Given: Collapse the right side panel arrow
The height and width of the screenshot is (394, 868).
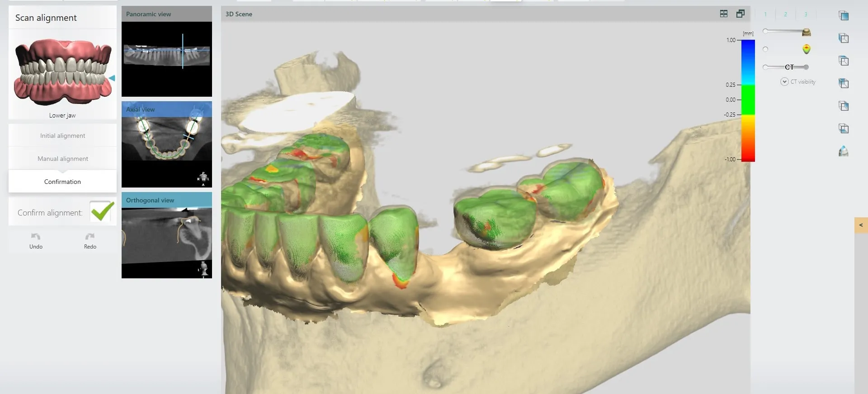Looking at the screenshot, I should pos(861,225).
